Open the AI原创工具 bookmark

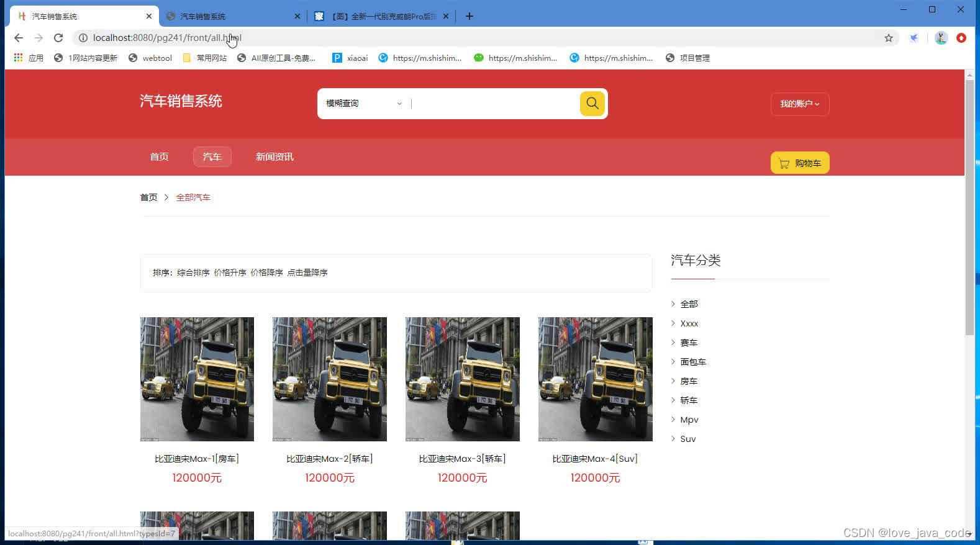[x=276, y=58]
